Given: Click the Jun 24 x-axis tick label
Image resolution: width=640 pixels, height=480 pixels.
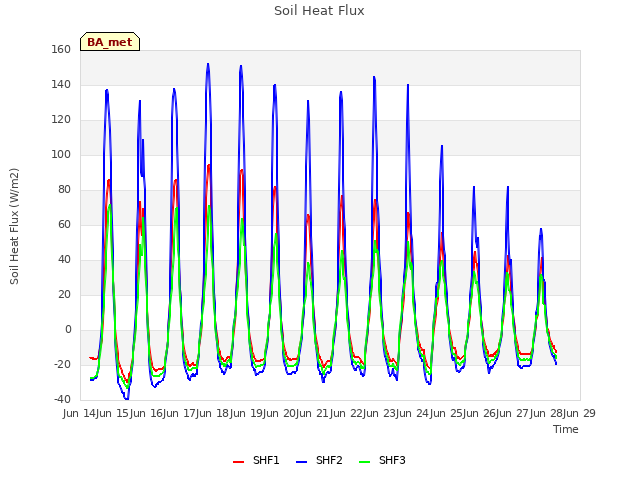Looking at the screenshot, I should point(414,413).
